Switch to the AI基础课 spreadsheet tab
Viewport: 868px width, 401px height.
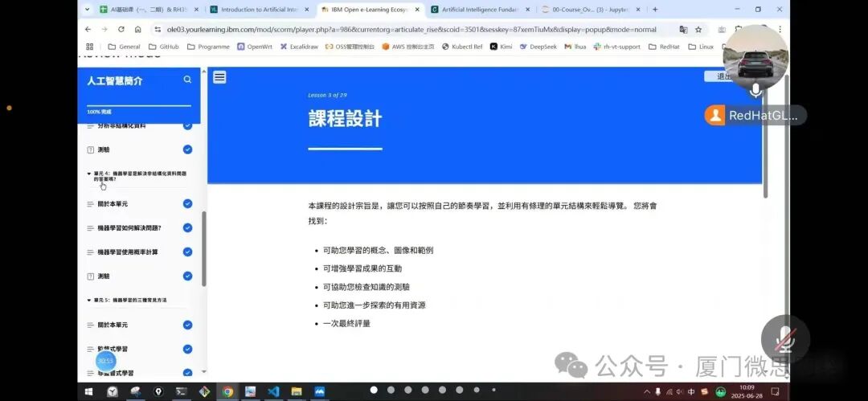click(x=149, y=10)
